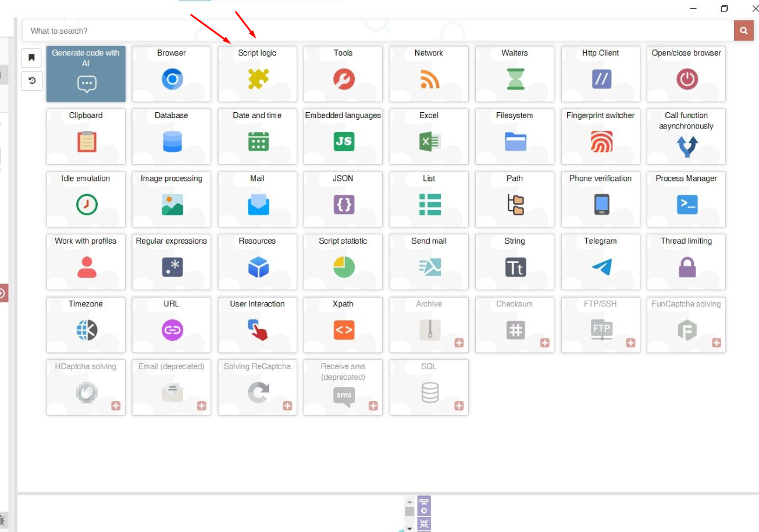Click Generate code with AI tile

[x=86, y=74]
